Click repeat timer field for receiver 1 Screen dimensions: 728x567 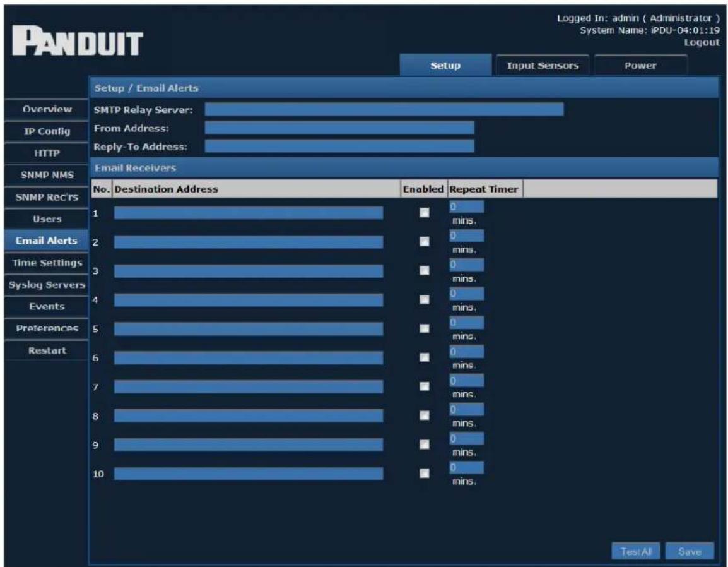467,206
